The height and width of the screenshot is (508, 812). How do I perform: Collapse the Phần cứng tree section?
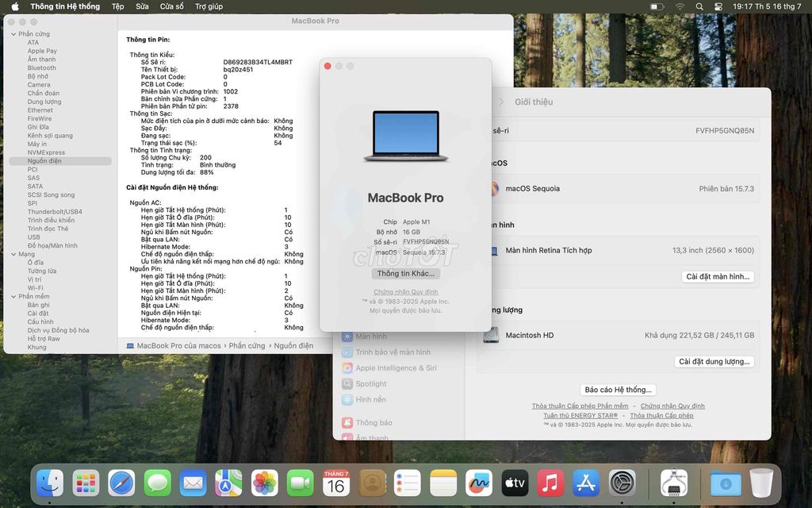(13, 34)
